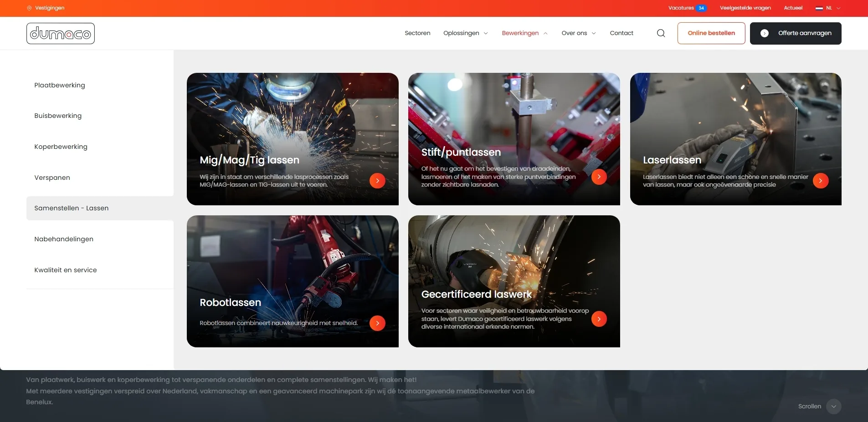This screenshot has height=422, width=868.
Task: Open the search magnifier icon
Action: [x=661, y=33]
